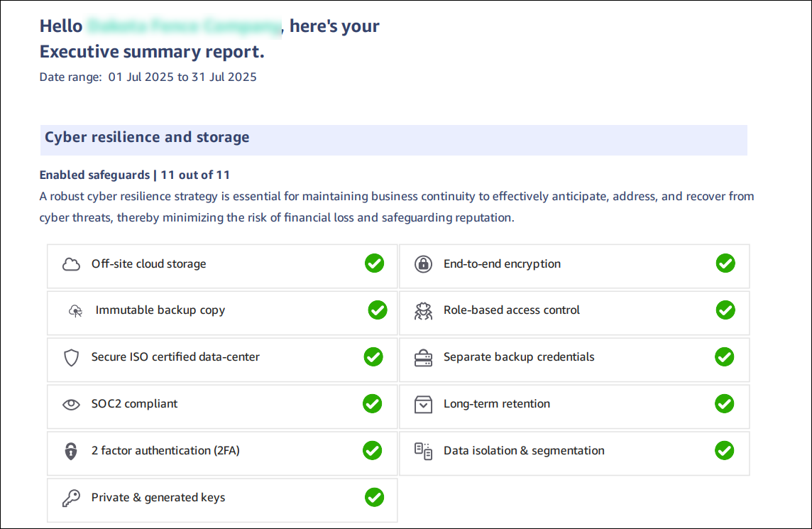Image resolution: width=812 pixels, height=529 pixels.
Task: Click the eye icon next to SOC2 compliant
Action: pos(71,404)
